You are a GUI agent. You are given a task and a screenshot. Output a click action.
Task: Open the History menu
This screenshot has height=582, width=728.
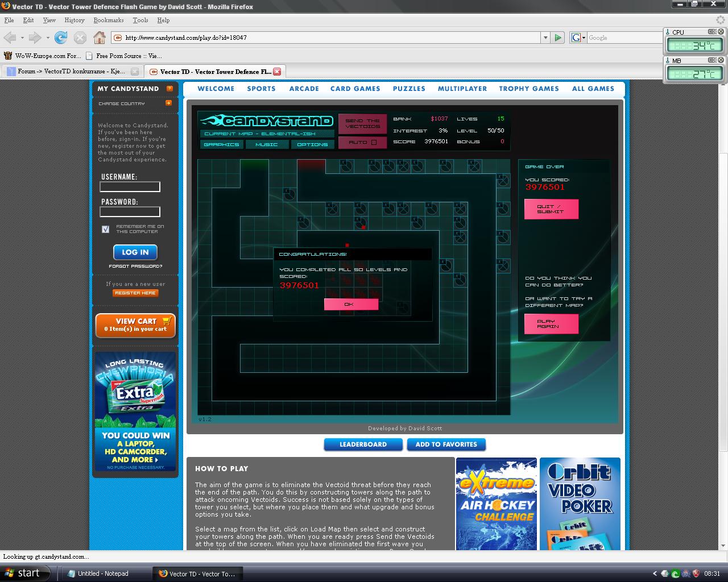point(75,20)
